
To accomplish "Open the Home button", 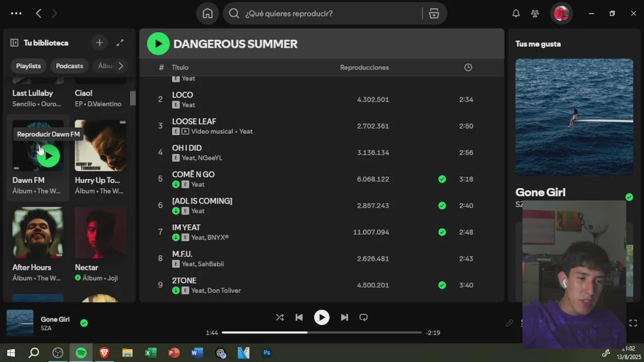I will [207, 14].
